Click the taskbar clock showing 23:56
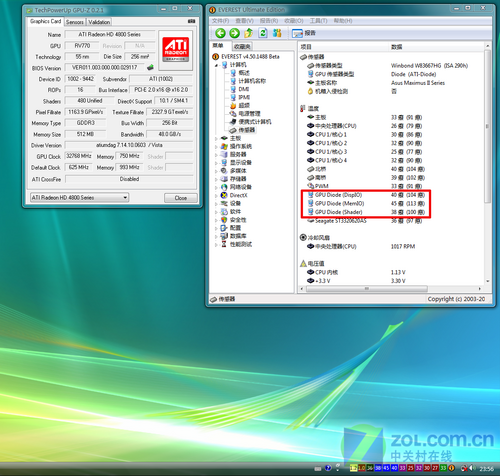 (486, 468)
